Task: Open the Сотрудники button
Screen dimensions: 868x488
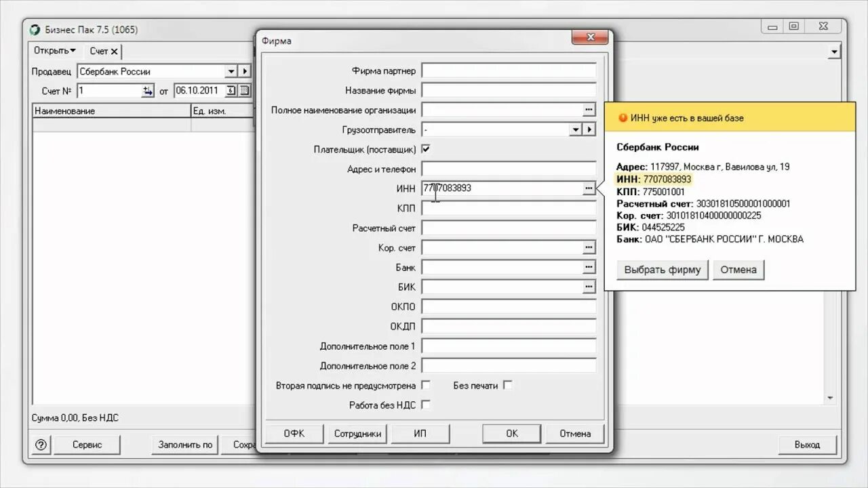Action: click(358, 434)
